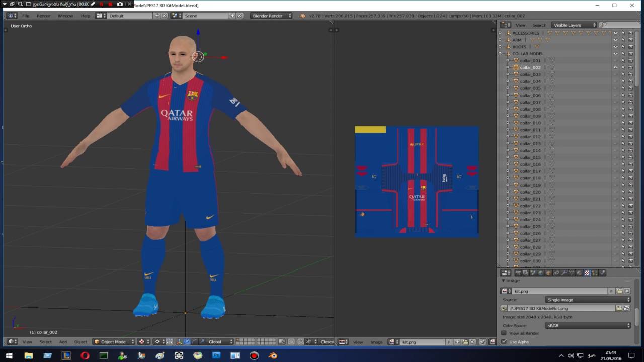The height and width of the screenshot is (362, 644).
Task: Open the Color Space sRGB dropdown
Action: (x=588, y=325)
